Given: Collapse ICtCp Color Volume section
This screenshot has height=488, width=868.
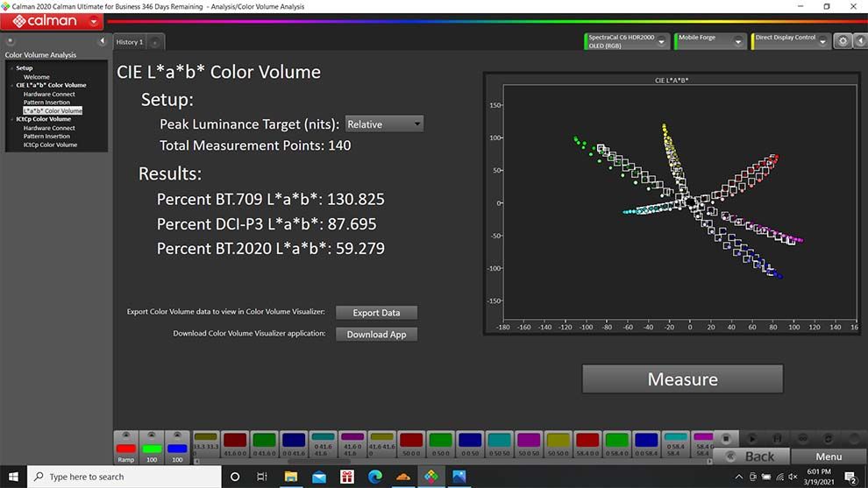Looking at the screenshot, I should point(11,119).
